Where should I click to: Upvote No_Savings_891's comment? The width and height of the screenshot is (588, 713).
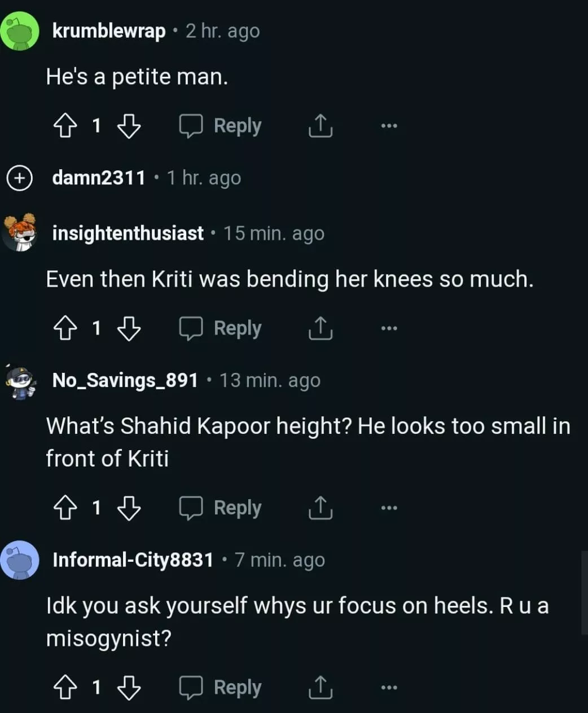tap(65, 508)
